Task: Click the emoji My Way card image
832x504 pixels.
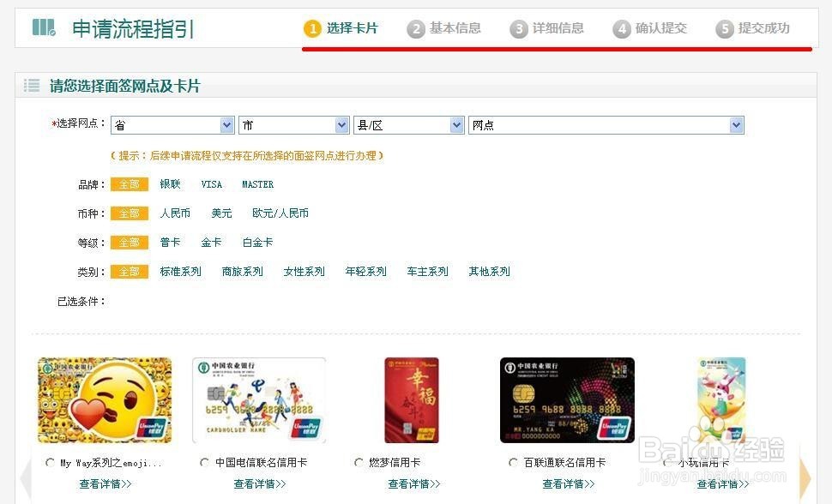Action: (x=105, y=400)
